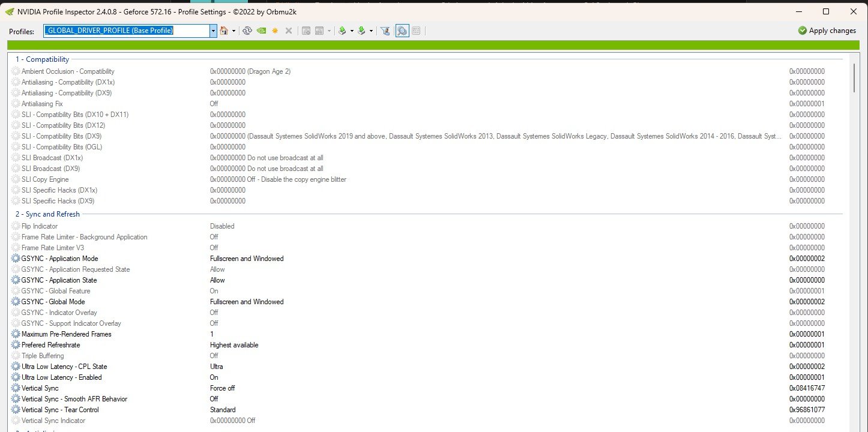Click 'Highest available' value of Prefered Refreshrate

point(234,345)
